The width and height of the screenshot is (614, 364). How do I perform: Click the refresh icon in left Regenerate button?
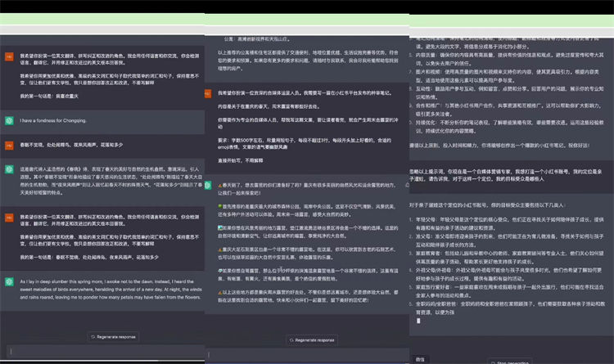click(92, 336)
